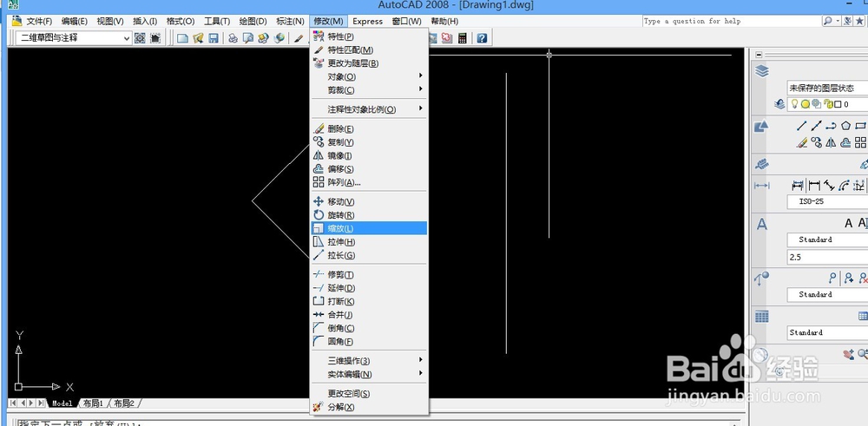Click the Type a question for help box
The height and width of the screenshot is (426, 868).
(731, 21)
